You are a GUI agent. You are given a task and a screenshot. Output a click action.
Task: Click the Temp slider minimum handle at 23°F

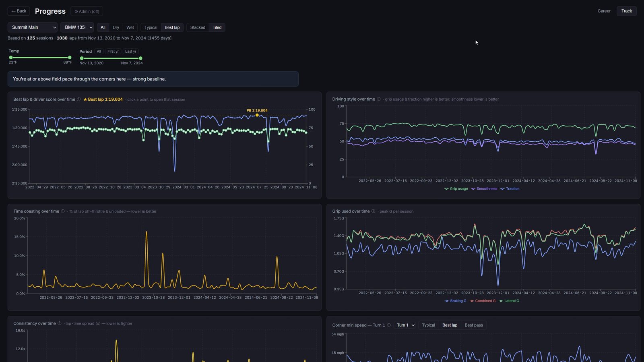coord(11,58)
